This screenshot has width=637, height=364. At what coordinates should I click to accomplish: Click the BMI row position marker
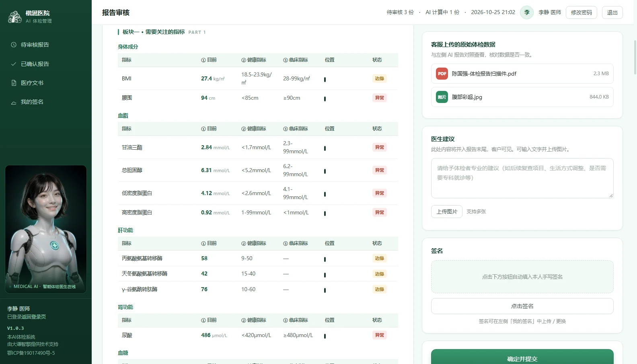pos(325,80)
